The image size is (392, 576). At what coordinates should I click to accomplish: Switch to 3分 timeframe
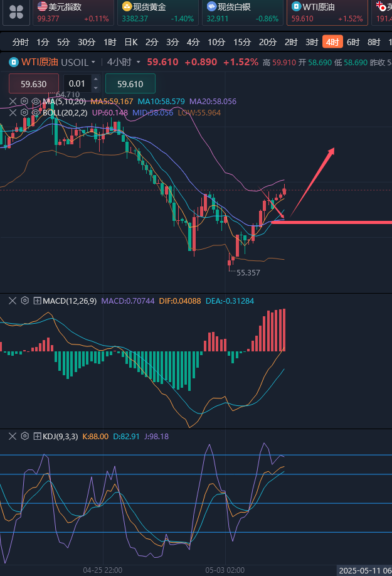(172, 42)
